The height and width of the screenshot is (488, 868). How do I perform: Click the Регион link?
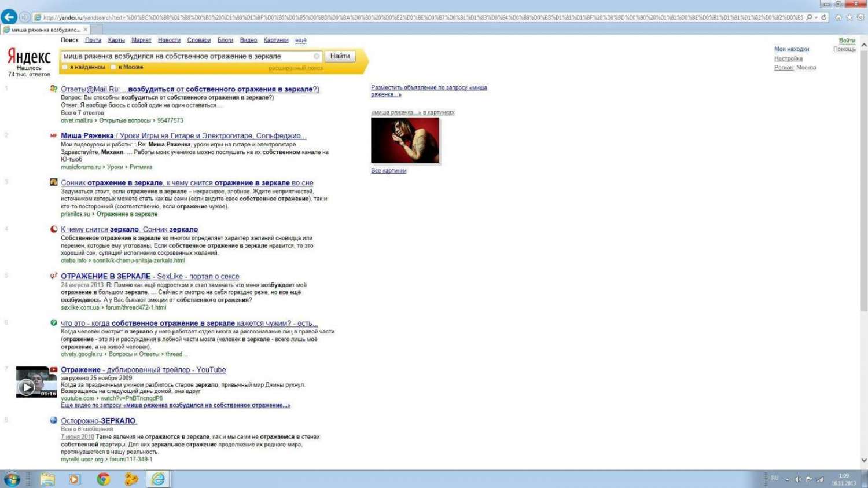(784, 68)
